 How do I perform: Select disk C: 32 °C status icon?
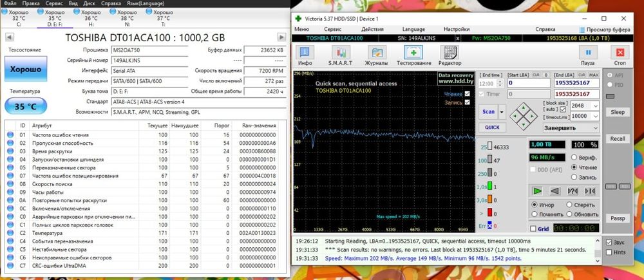point(5,12)
